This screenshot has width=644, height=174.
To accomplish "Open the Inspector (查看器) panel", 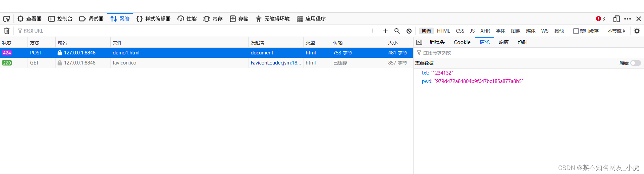I will 30,19.
